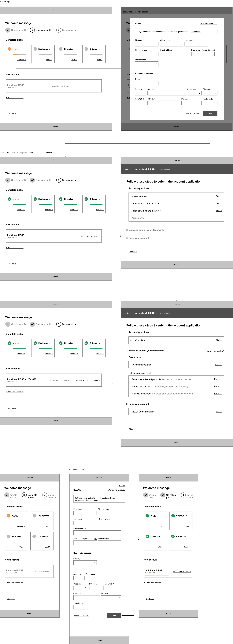Click Financials' green check on RRSP - 12345678 screen
233x644 pixels.
pos(61,343)
